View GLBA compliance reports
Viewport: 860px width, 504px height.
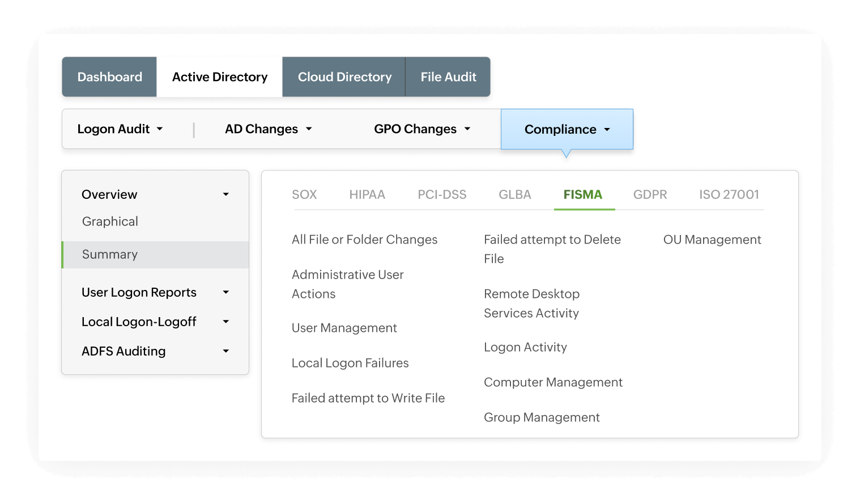click(x=514, y=194)
